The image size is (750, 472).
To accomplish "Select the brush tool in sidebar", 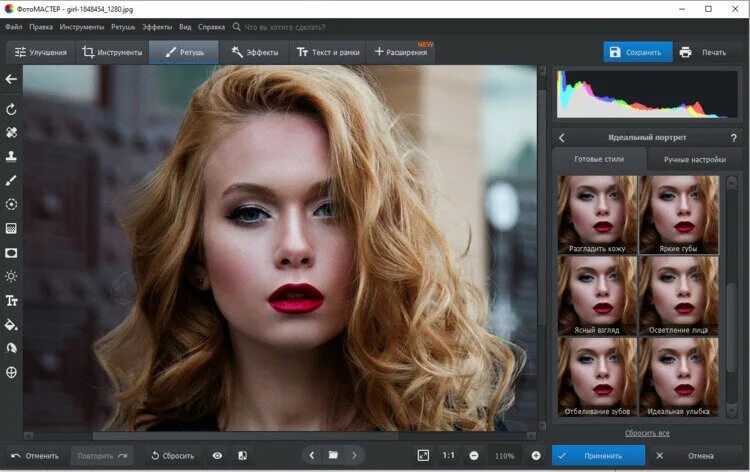I will (11, 180).
